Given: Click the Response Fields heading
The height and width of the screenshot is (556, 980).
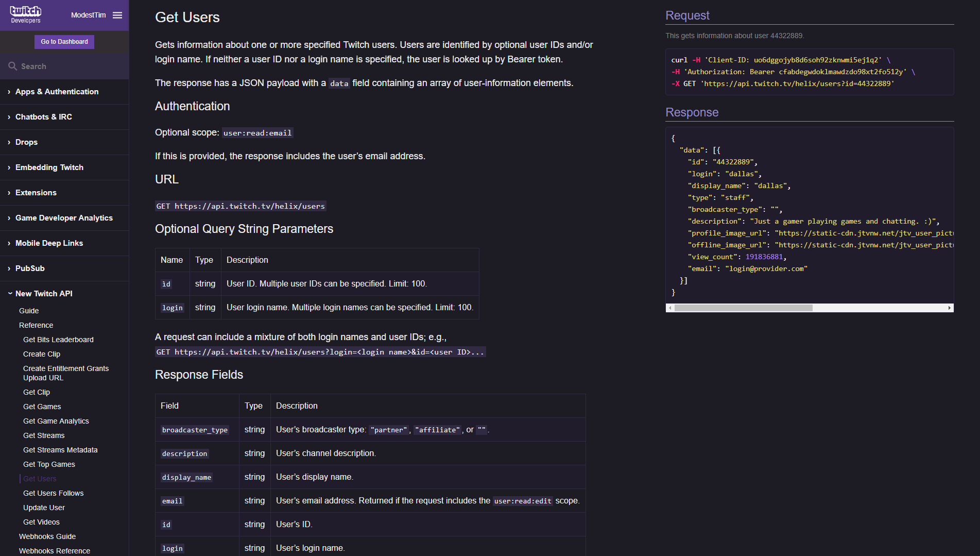Looking at the screenshot, I should coord(199,375).
